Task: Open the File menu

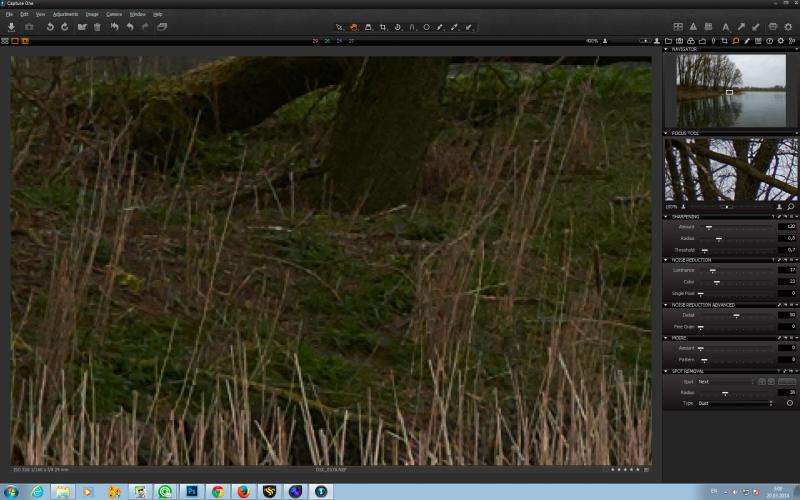Action: (9, 14)
